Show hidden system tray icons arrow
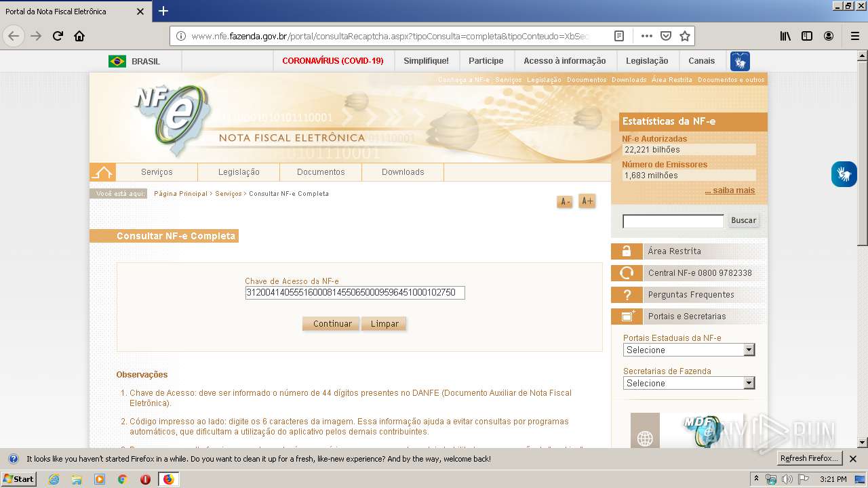868x488 pixels. tap(756, 479)
